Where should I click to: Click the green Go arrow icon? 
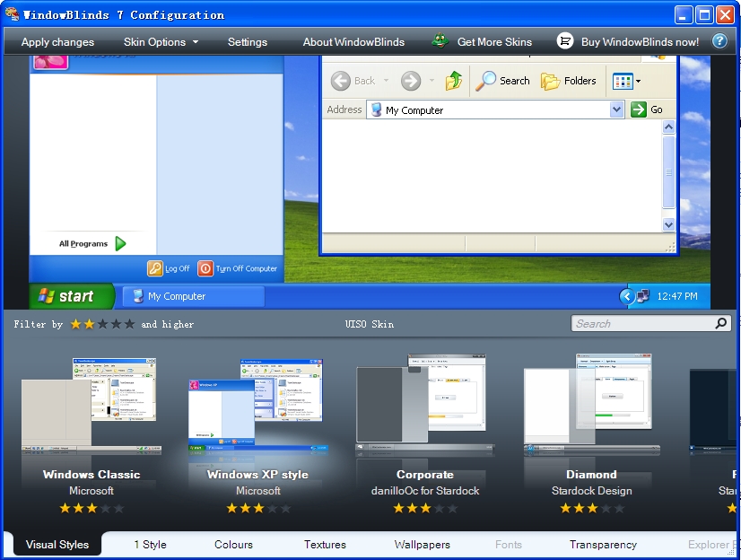639,109
